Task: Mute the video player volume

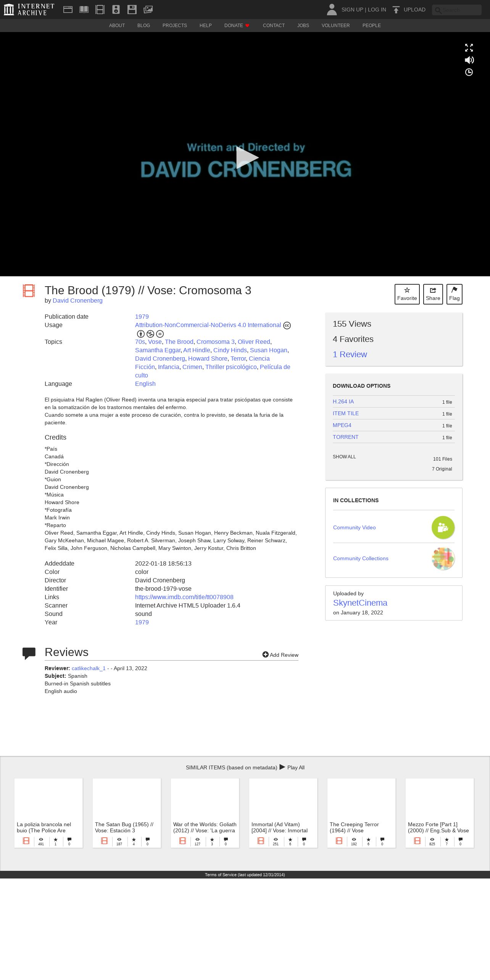Action: click(469, 60)
